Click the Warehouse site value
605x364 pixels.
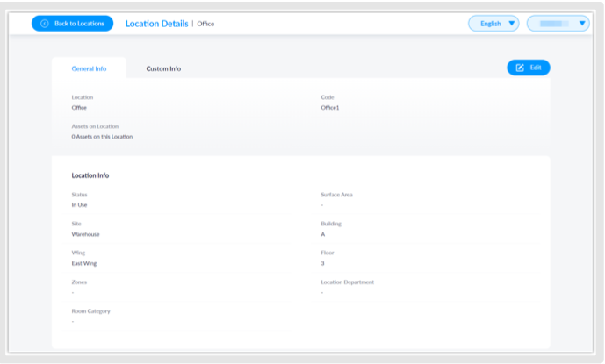[85, 234]
